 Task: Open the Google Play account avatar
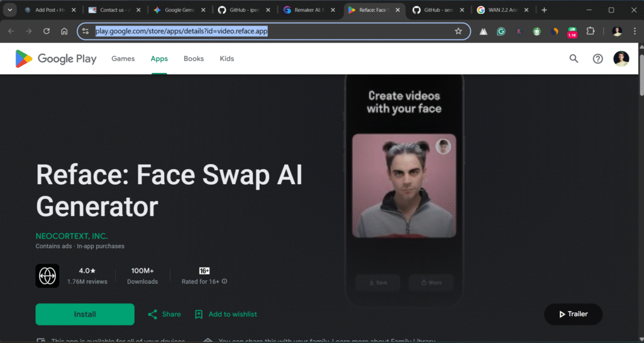[621, 58]
